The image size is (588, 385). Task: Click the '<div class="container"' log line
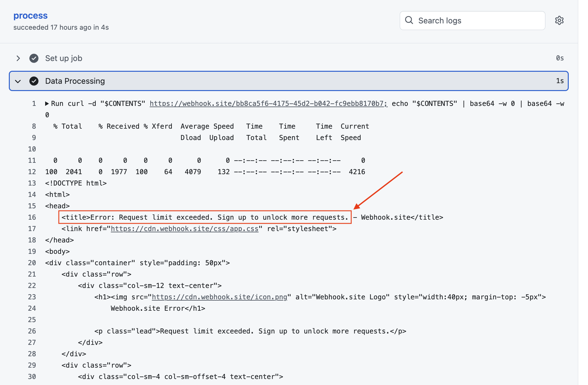[137, 263]
